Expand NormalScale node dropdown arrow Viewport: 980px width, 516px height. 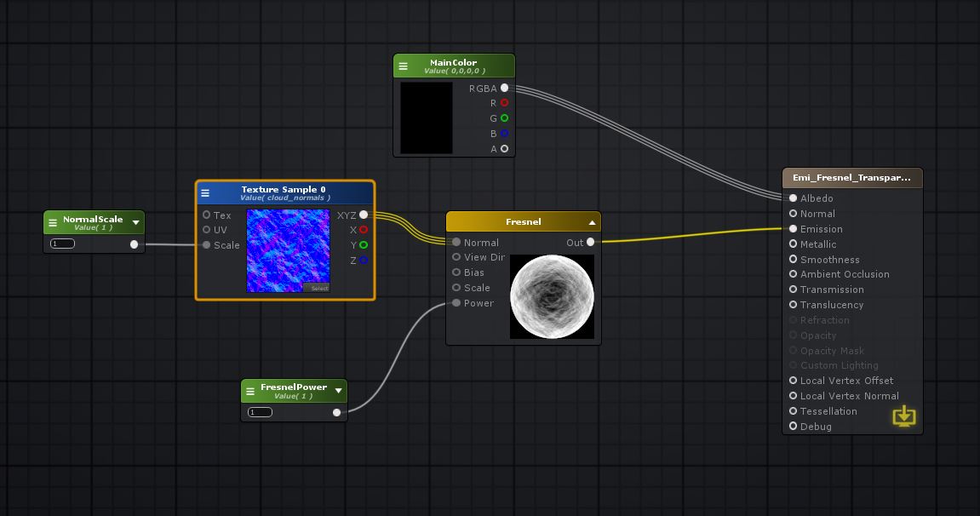[x=135, y=222]
